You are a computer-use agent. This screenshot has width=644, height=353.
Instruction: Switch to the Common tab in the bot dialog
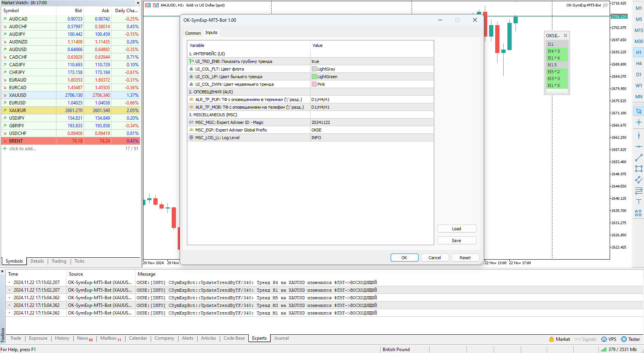(193, 33)
